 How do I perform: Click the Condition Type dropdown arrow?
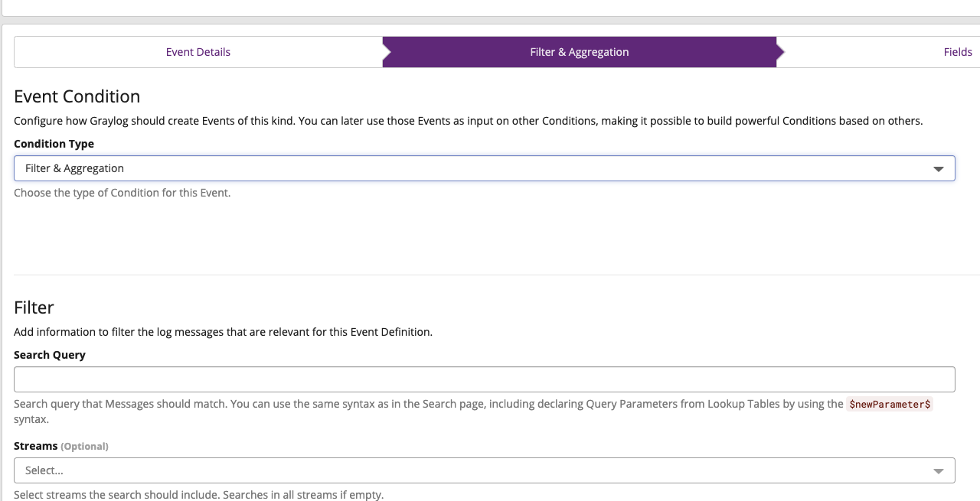[x=939, y=169]
